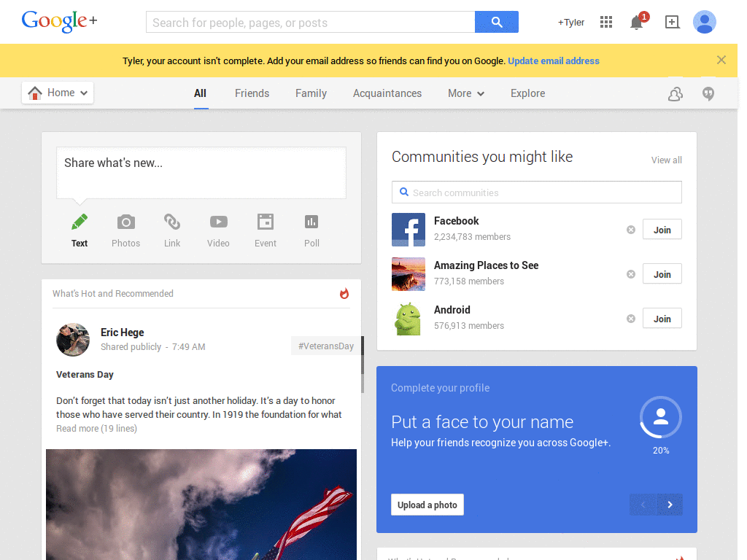Click the blue search magnifier button

496,22
